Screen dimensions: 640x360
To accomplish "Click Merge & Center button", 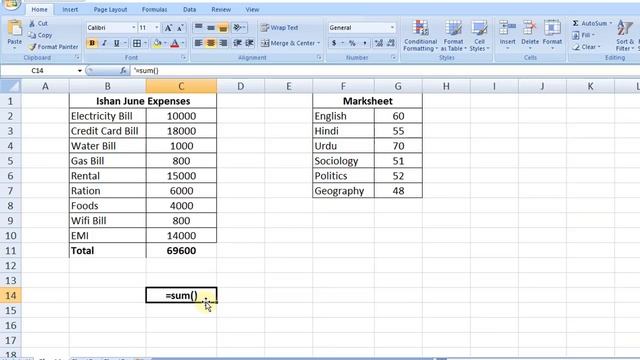I will pyautogui.click(x=288, y=43).
